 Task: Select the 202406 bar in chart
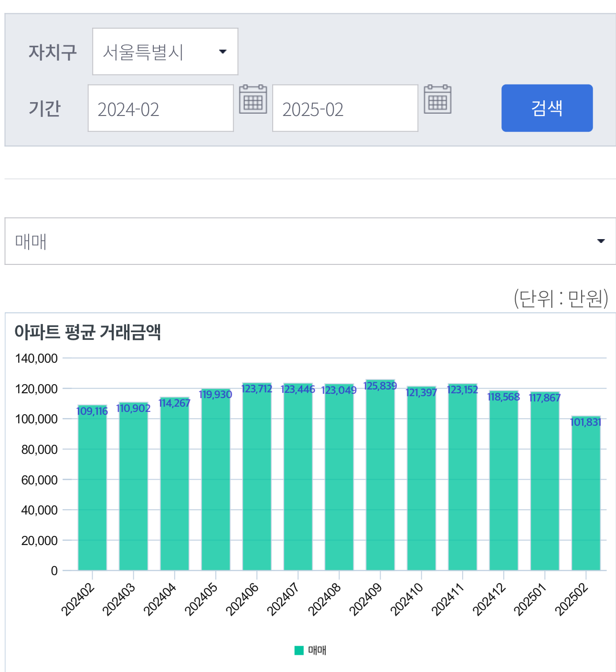point(257,476)
